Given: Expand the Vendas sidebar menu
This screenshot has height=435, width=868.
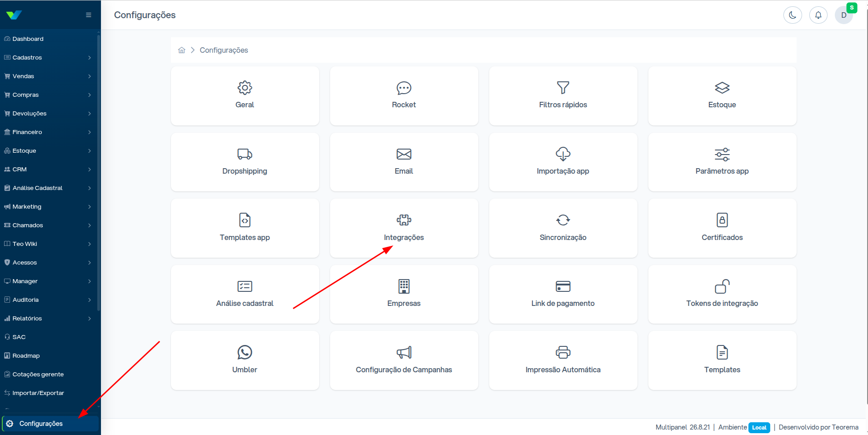Looking at the screenshot, I should [48, 76].
